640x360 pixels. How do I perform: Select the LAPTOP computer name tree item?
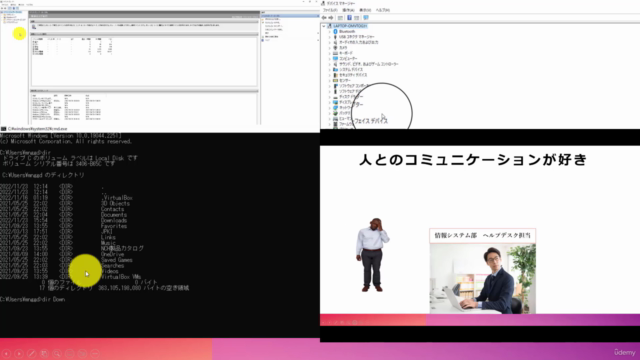pos(350,26)
